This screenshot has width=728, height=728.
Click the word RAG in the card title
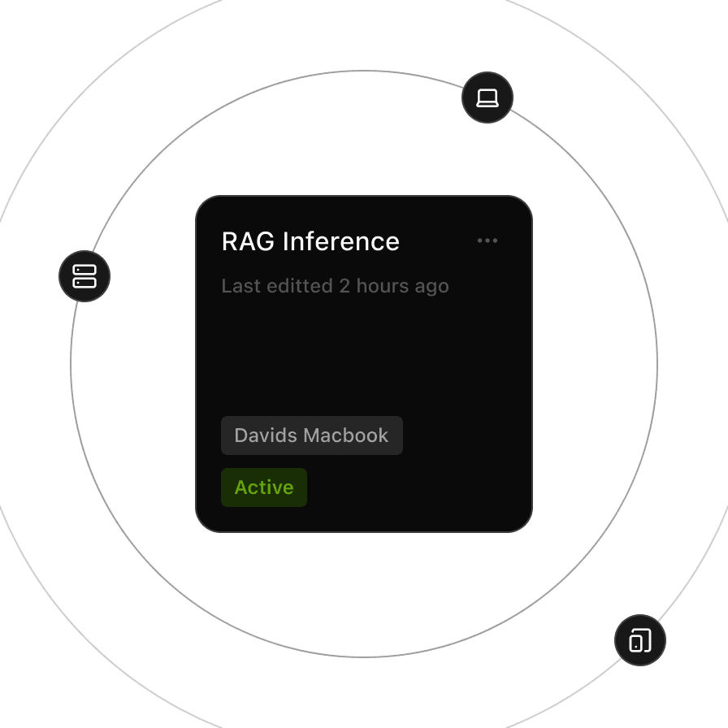[249, 241]
